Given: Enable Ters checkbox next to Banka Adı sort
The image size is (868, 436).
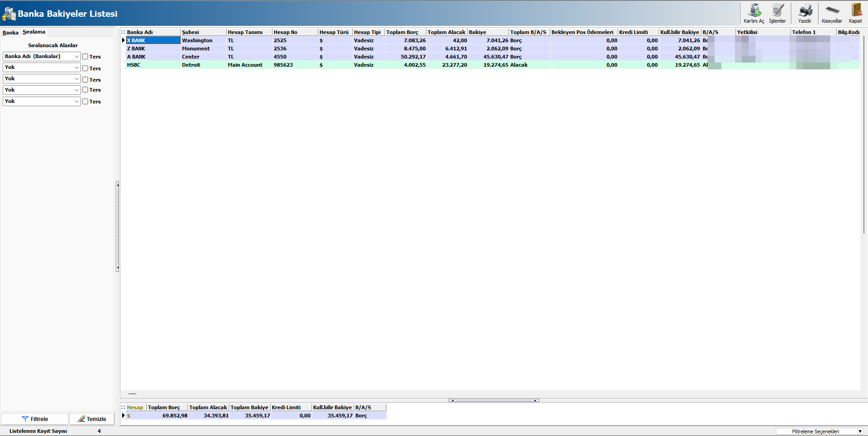Looking at the screenshot, I should pyautogui.click(x=85, y=57).
